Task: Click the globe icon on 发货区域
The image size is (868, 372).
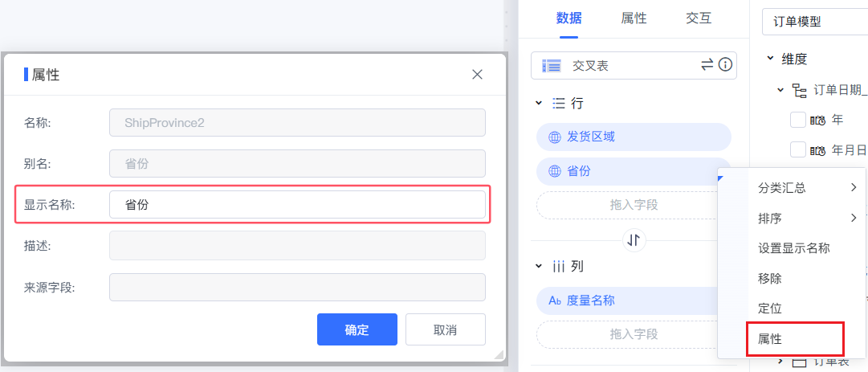Action: coord(554,137)
